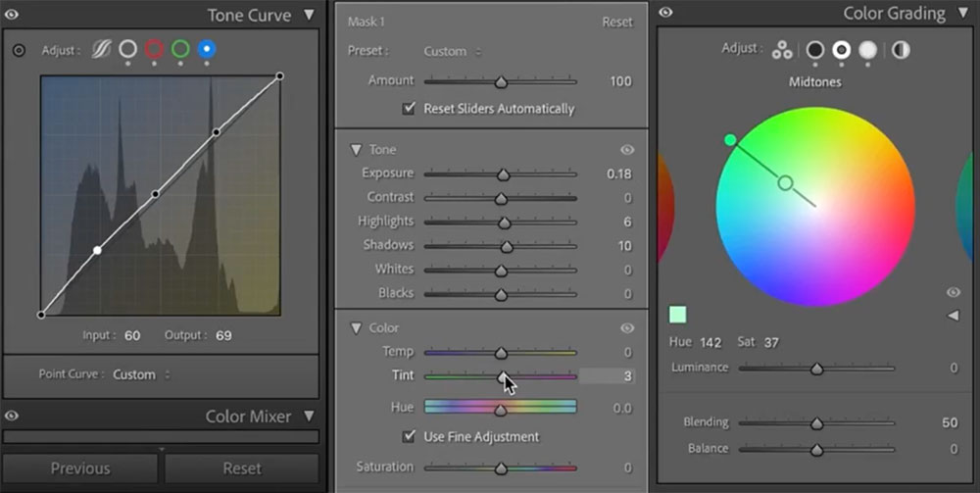Collapse the Tone section triangle

356,150
